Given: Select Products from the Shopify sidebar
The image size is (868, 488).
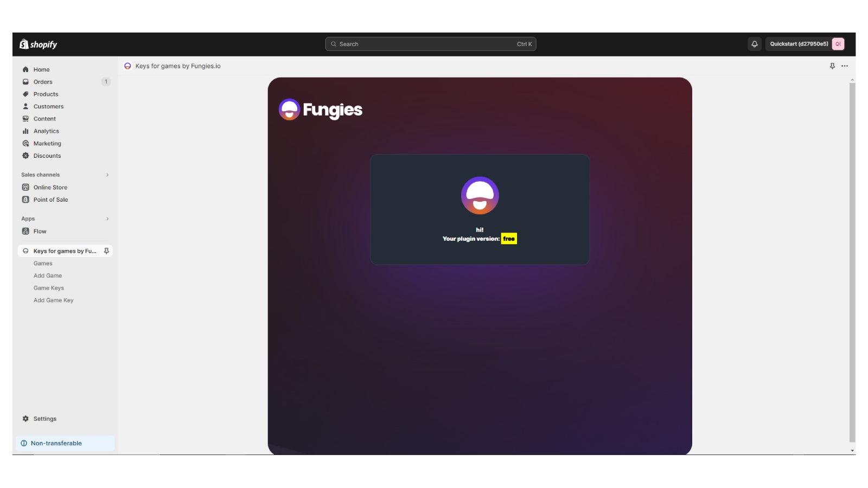Looking at the screenshot, I should [46, 94].
